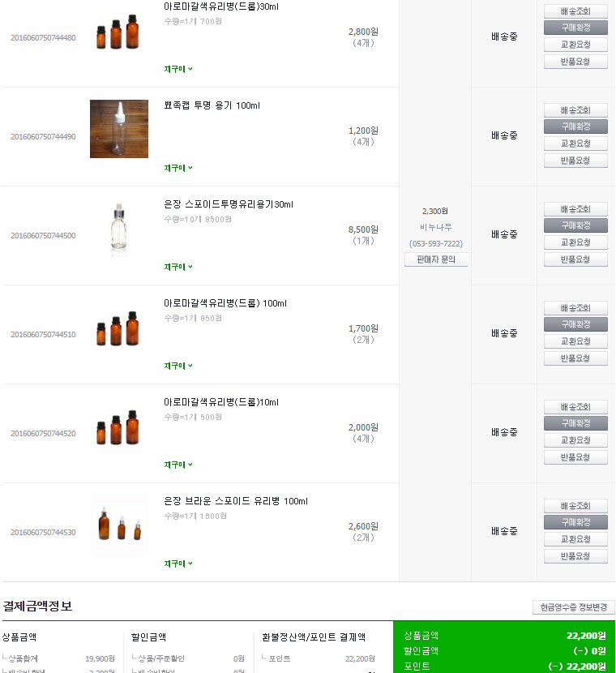Expand green dropdown under 뾰족캡 투명 용기 100ml
The width and height of the screenshot is (616, 673).
point(178,169)
